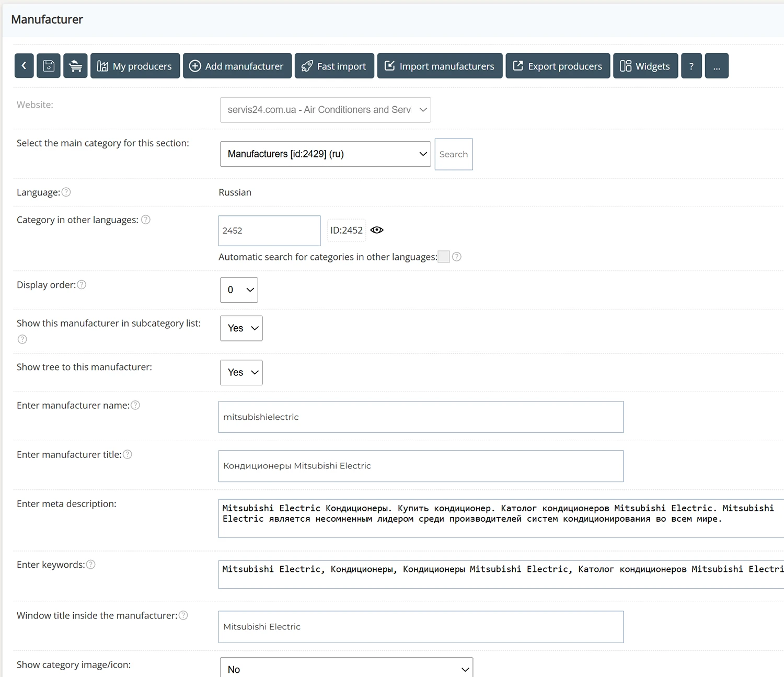This screenshot has height=677, width=784.
Task: Click help icon next to Enter keywords
Action: pyautogui.click(x=91, y=565)
